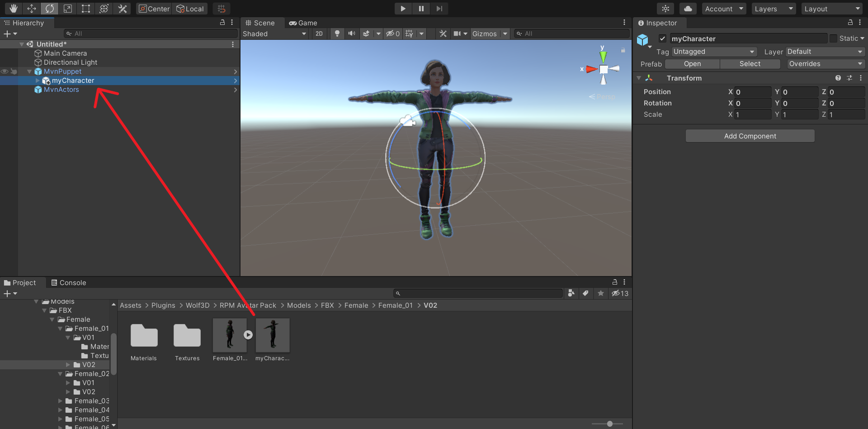868x429 pixels.
Task: Click the prefab Open button
Action: coord(692,64)
